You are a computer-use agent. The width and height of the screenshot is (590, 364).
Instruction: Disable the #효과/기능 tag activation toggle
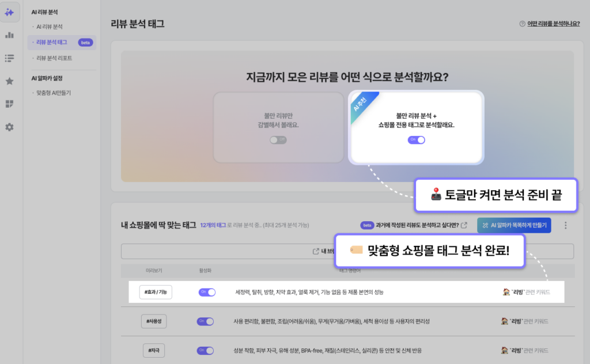pos(206,293)
